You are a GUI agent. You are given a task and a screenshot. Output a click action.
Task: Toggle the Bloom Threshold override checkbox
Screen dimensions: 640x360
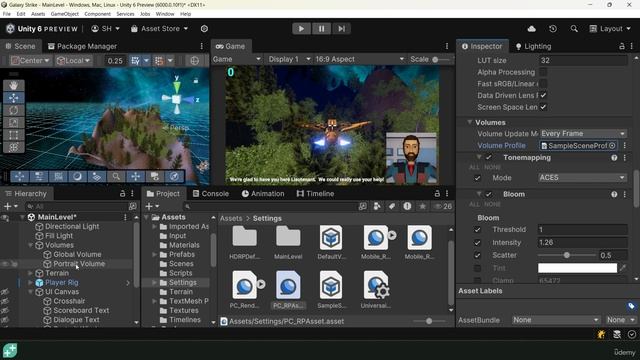477,230
